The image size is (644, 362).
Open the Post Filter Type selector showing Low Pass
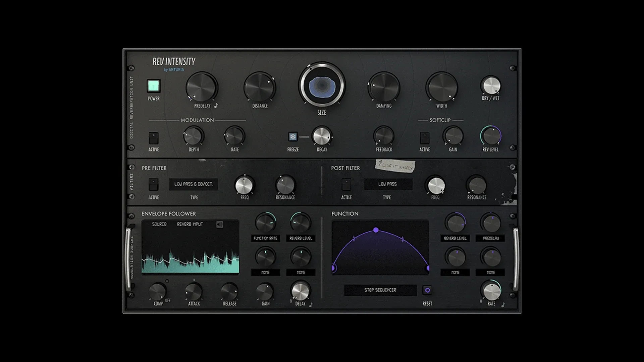point(388,184)
